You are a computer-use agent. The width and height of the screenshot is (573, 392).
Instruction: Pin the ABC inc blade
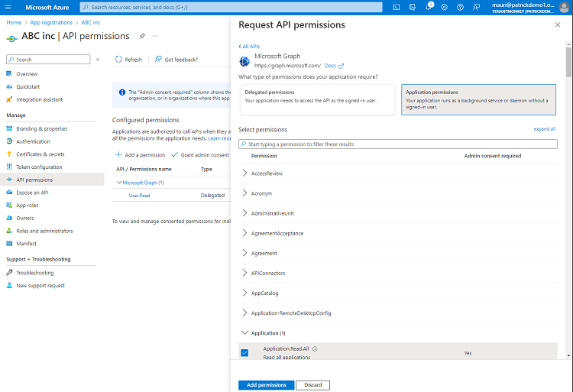point(142,36)
